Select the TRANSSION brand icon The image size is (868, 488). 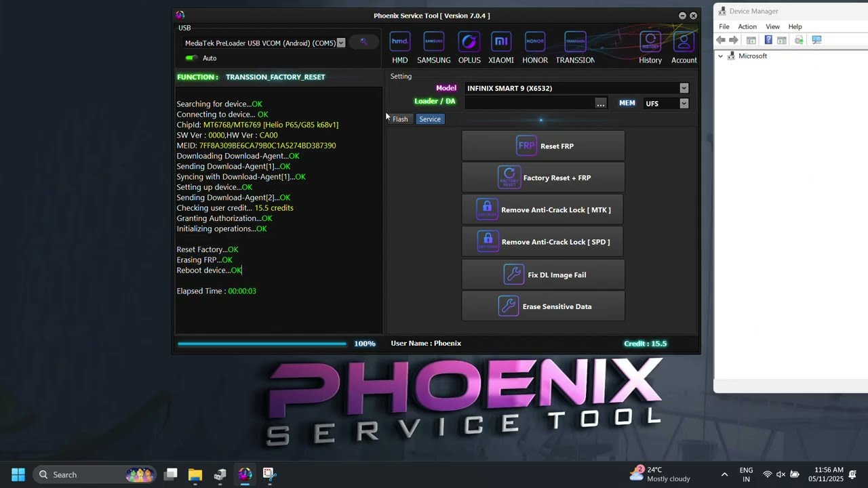coord(575,47)
